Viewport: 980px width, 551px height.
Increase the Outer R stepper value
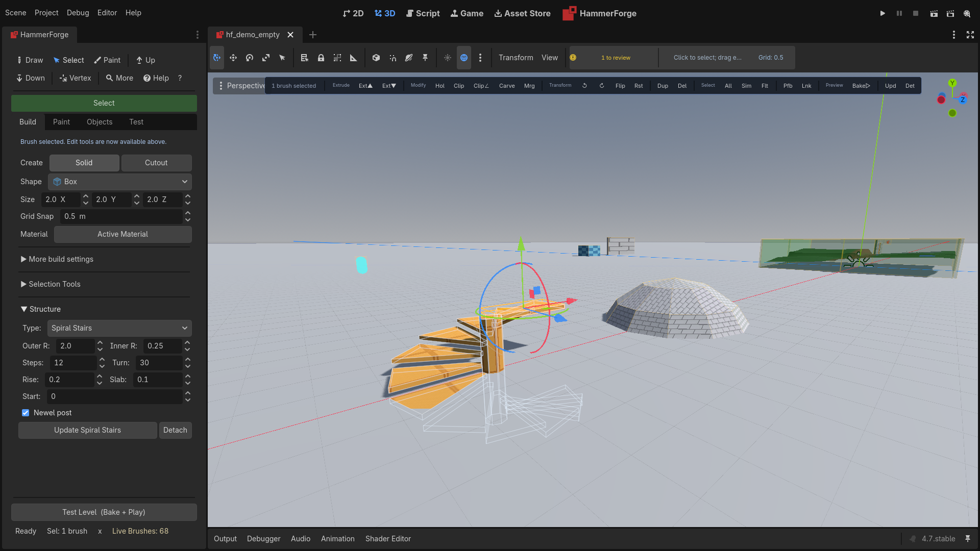tap(100, 343)
